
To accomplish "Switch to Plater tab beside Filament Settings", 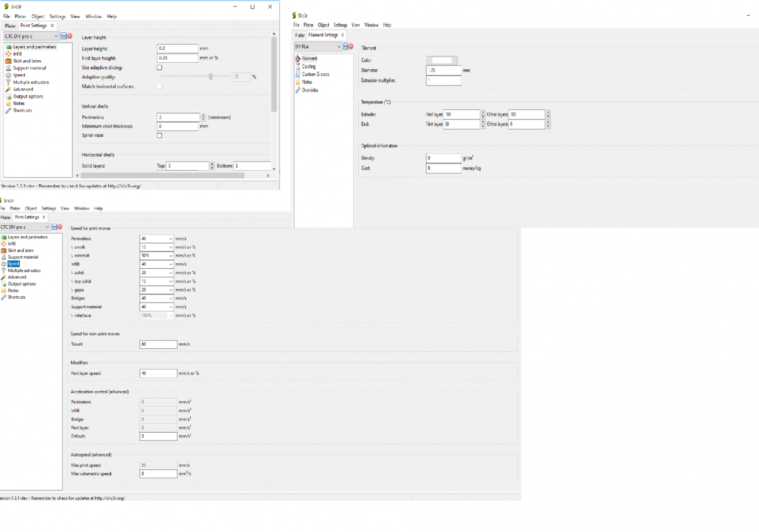I will pyautogui.click(x=300, y=35).
